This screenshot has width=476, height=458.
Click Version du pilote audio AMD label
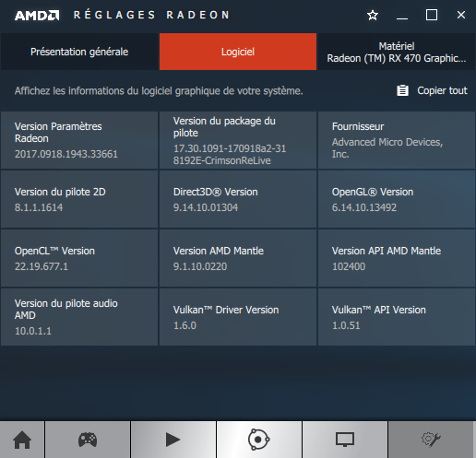click(x=66, y=310)
